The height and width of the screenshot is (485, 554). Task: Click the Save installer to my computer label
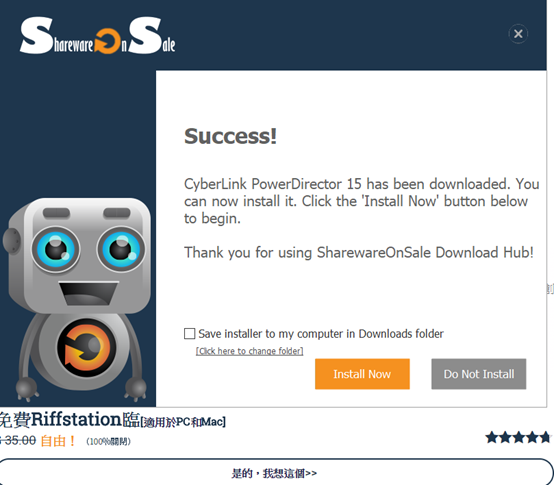(x=321, y=333)
